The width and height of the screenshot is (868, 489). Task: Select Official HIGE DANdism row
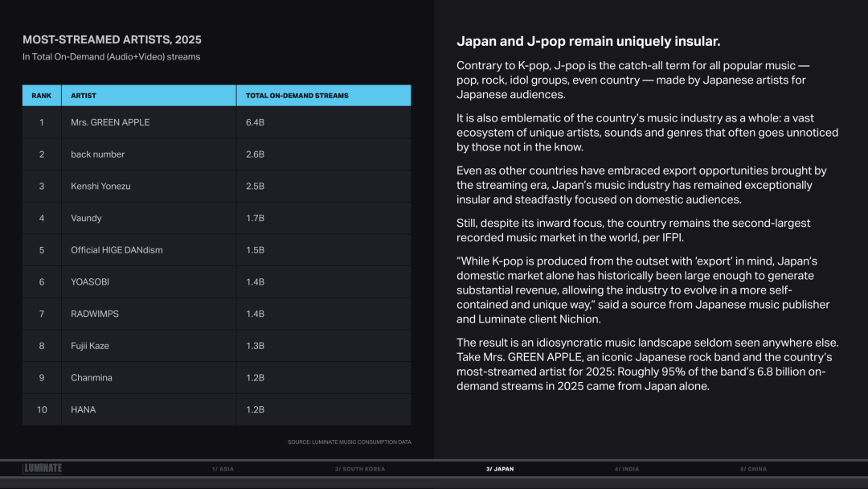(117, 250)
